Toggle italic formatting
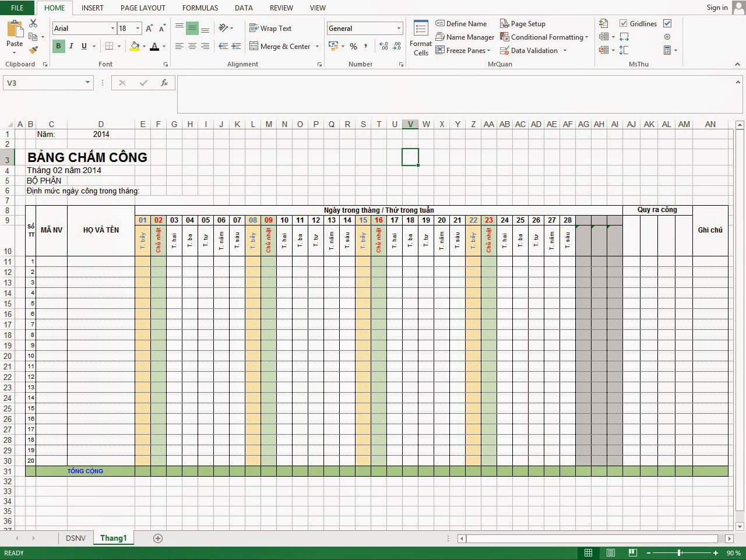 (x=71, y=46)
